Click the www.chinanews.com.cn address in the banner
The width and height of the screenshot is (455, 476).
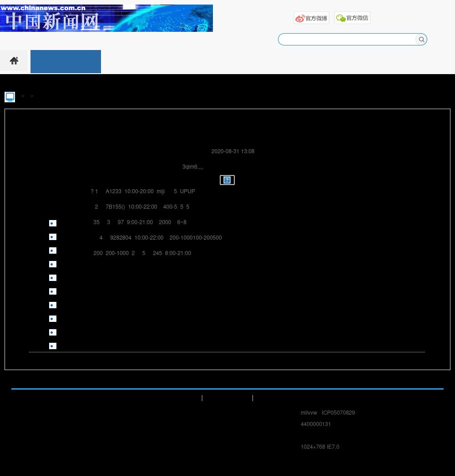tap(43, 8)
